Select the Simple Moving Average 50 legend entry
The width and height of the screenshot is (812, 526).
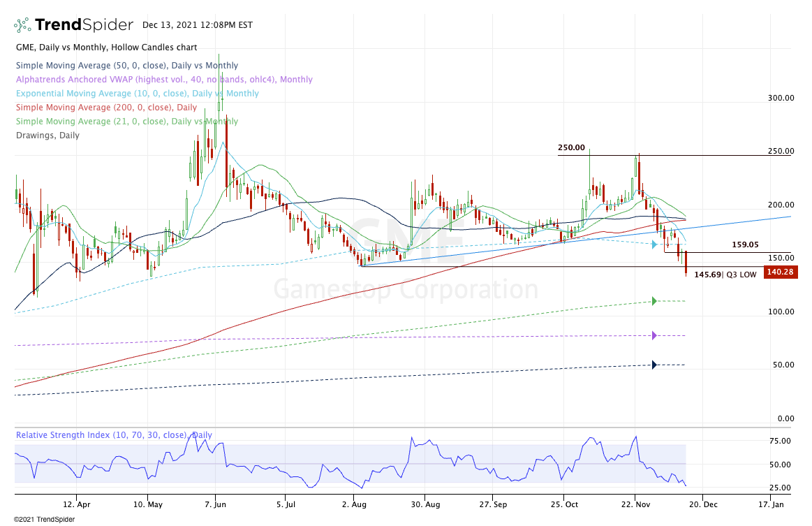(x=127, y=65)
